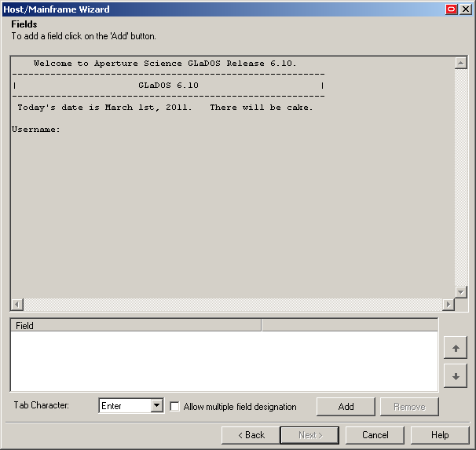Click the scroll down arrow of terminal view
The width and height of the screenshot is (476, 450).
[x=461, y=292]
